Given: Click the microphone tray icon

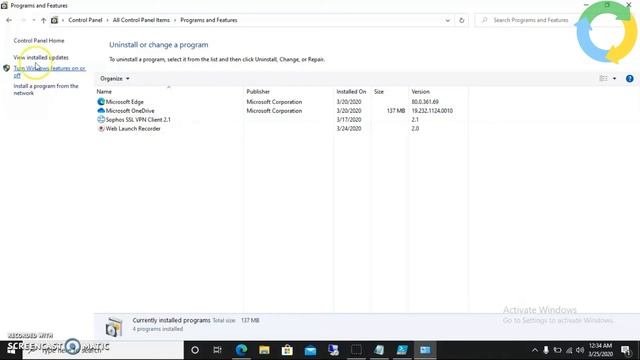Looking at the screenshot, I should pos(546,350).
